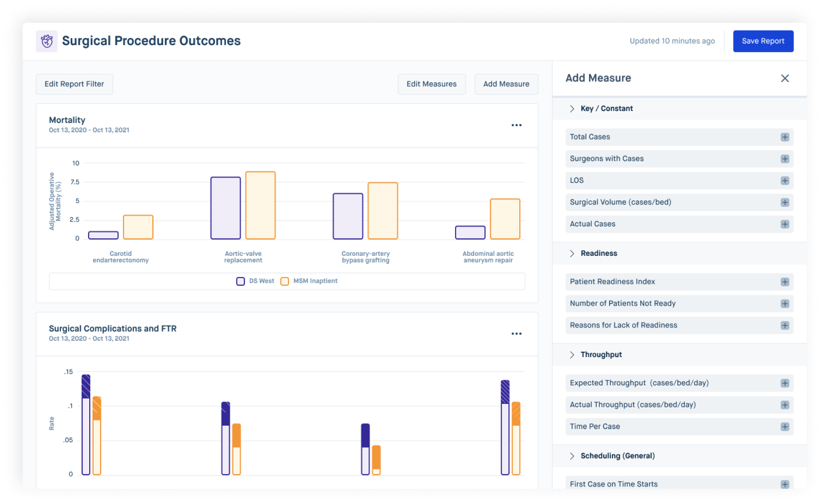The width and height of the screenshot is (822, 504).
Task: Click the heart logo icon beside report title
Action: (x=47, y=41)
